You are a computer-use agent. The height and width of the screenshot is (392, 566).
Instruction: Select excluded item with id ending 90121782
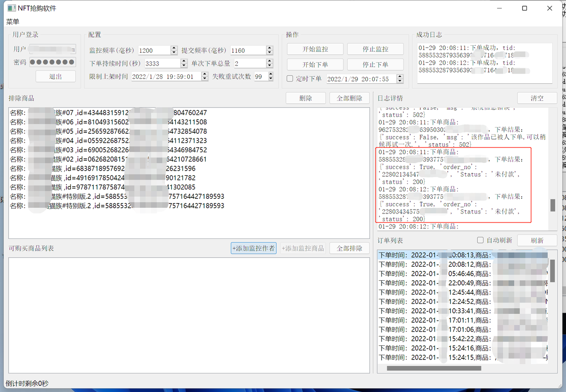tap(189, 178)
